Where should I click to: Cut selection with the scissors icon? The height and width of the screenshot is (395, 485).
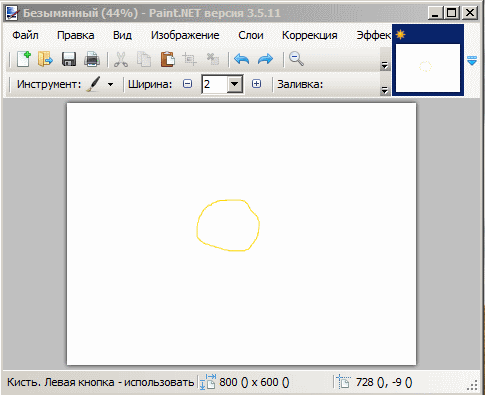pos(121,59)
